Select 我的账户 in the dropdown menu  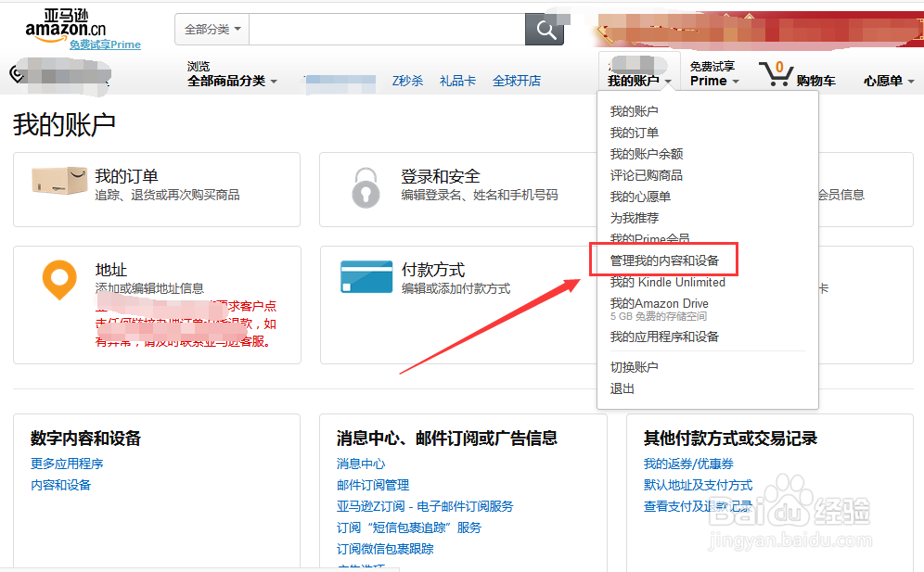[x=634, y=111]
